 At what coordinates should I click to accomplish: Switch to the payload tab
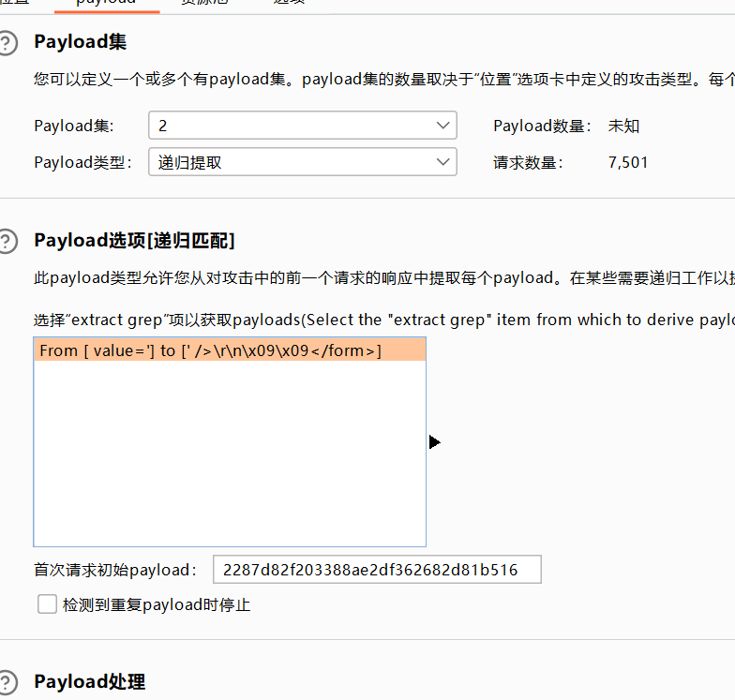pos(105,3)
